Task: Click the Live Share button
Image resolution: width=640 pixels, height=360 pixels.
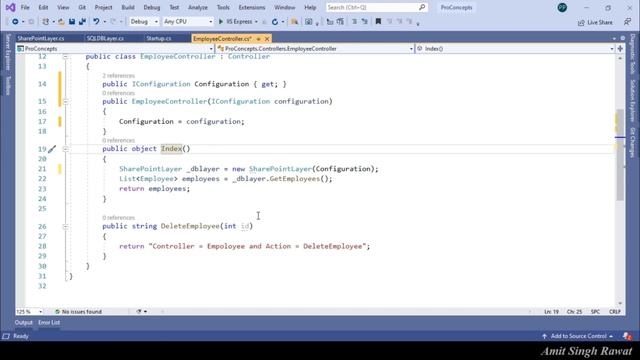Action: coord(595,22)
